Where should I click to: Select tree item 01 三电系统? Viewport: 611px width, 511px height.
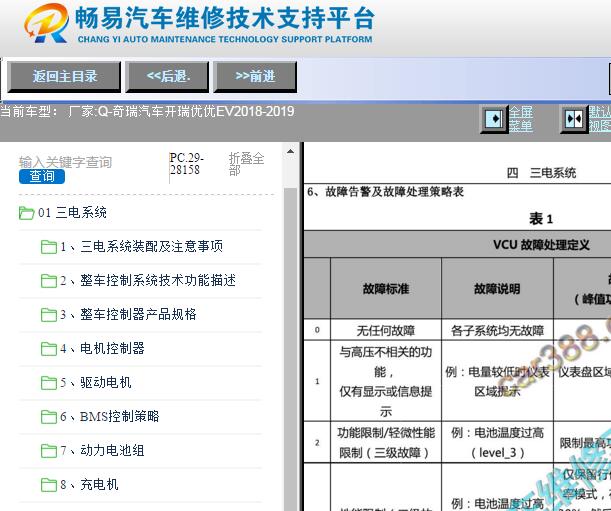[72, 213]
